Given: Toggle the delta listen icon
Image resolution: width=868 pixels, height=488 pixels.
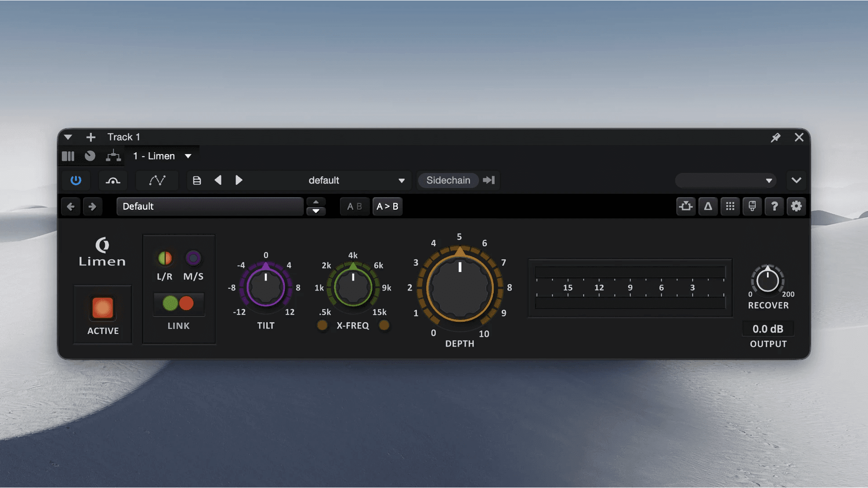Looking at the screenshot, I should tap(708, 206).
